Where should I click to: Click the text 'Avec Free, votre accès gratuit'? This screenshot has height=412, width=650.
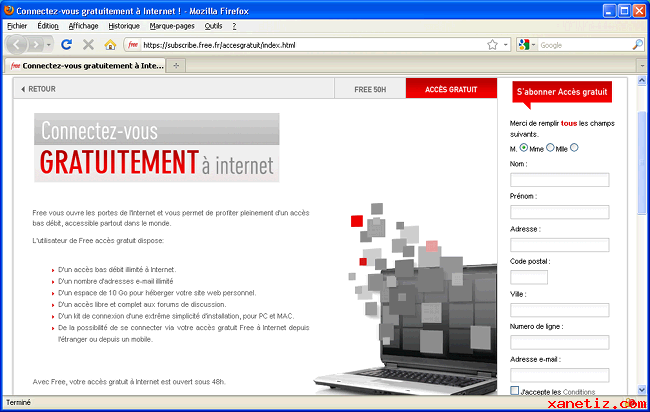(x=129, y=382)
